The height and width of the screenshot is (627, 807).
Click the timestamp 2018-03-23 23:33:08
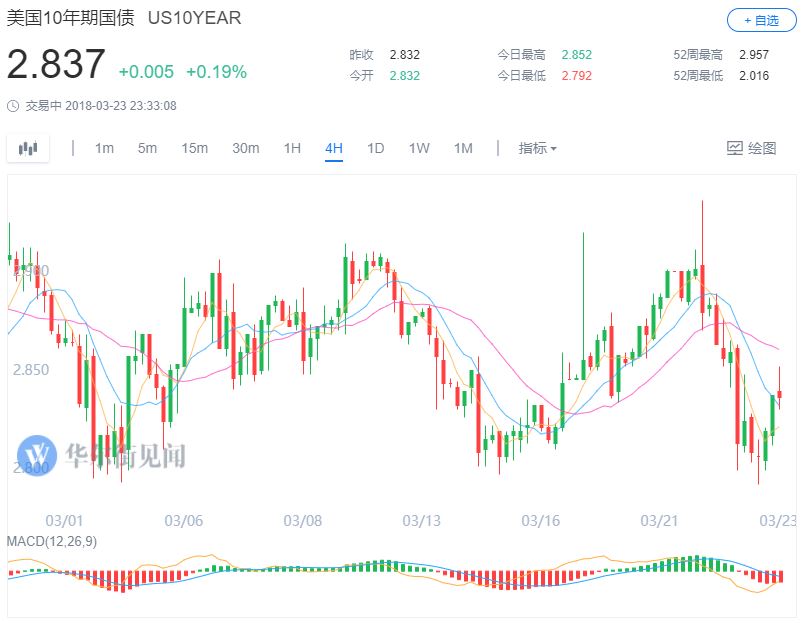[121, 106]
